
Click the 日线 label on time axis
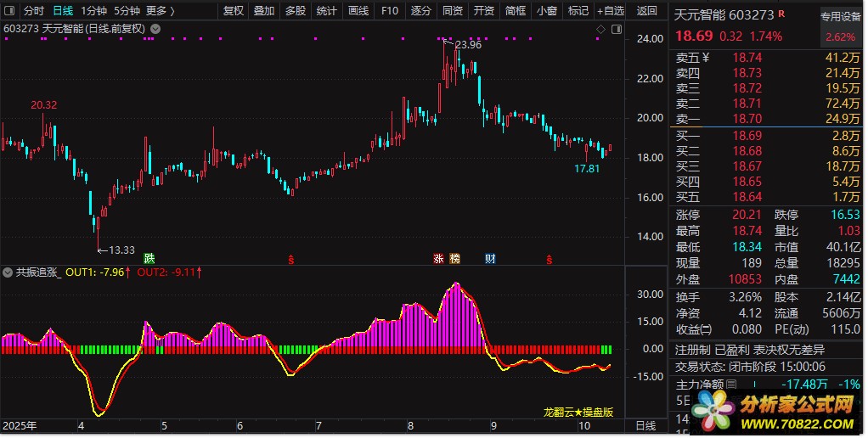(x=645, y=424)
